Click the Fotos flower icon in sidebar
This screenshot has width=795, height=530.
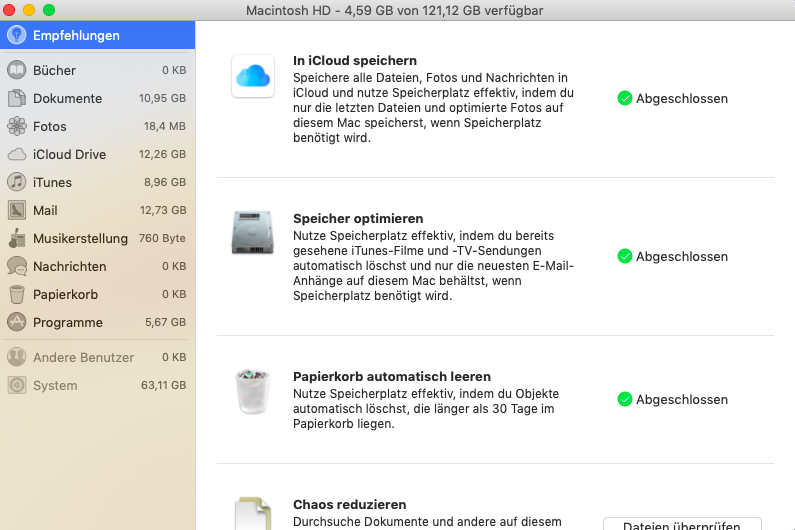click(x=16, y=127)
